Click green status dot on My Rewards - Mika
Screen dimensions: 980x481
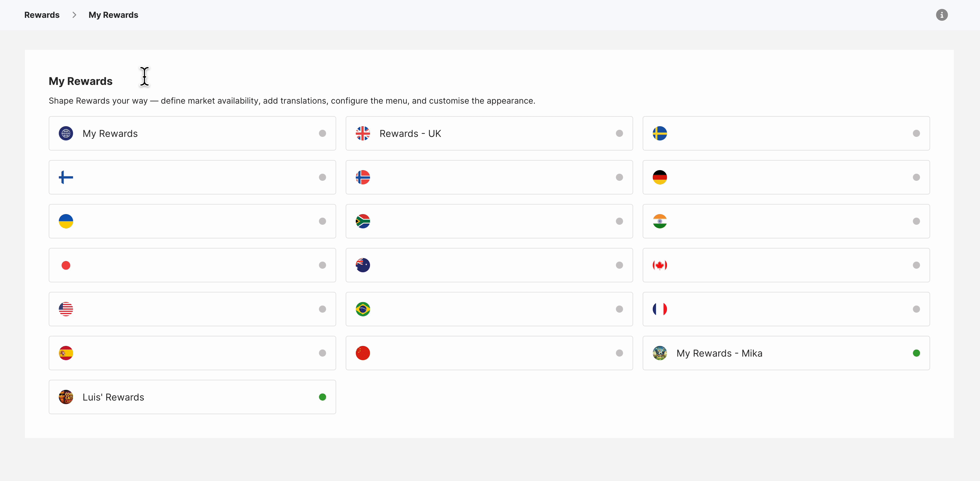point(916,353)
